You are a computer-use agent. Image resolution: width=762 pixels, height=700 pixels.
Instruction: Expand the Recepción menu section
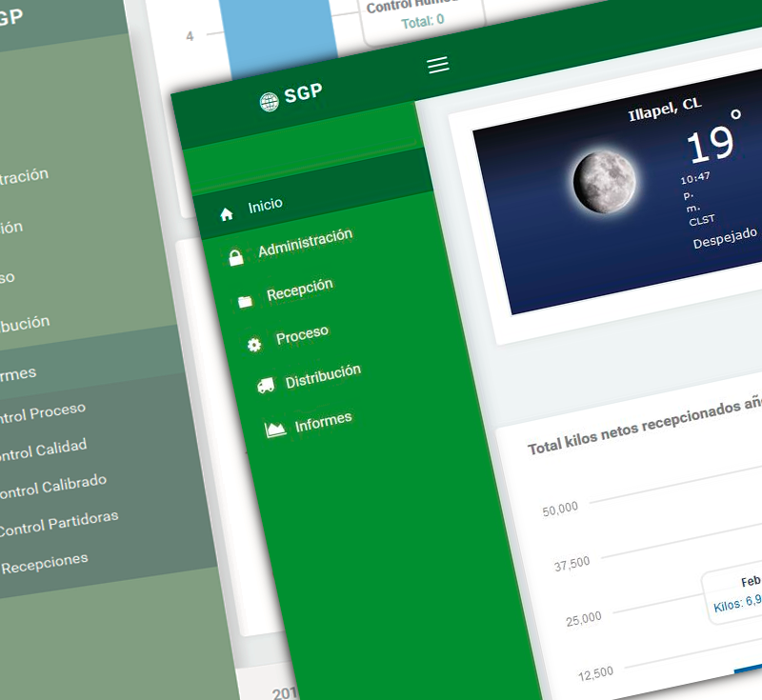point(300,289)
